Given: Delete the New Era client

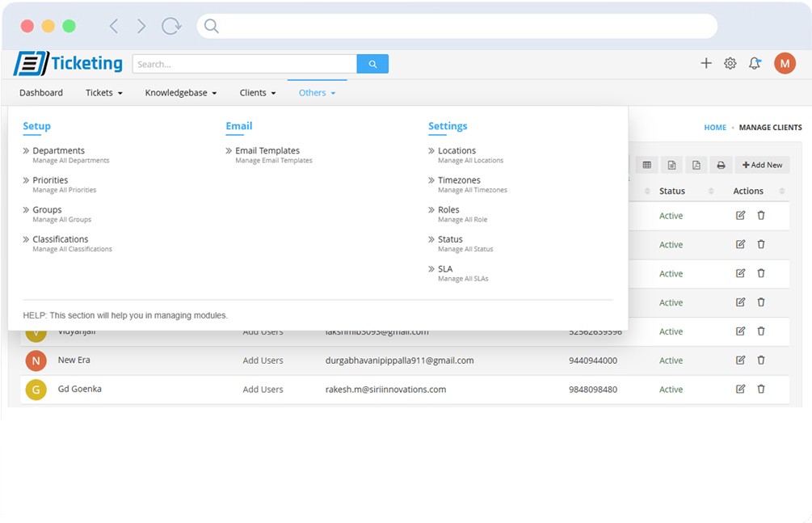Looking at the screenshot, I should (760, 360).
